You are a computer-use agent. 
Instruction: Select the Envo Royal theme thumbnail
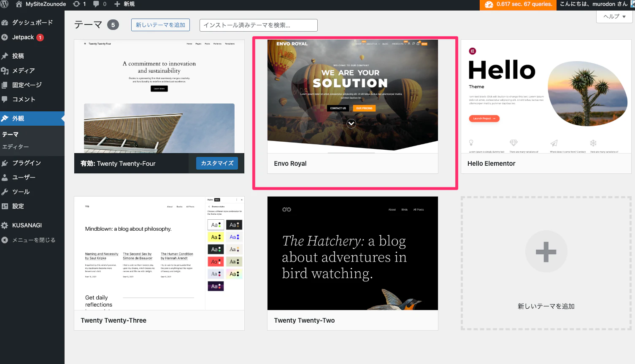[x=353, y=96]
